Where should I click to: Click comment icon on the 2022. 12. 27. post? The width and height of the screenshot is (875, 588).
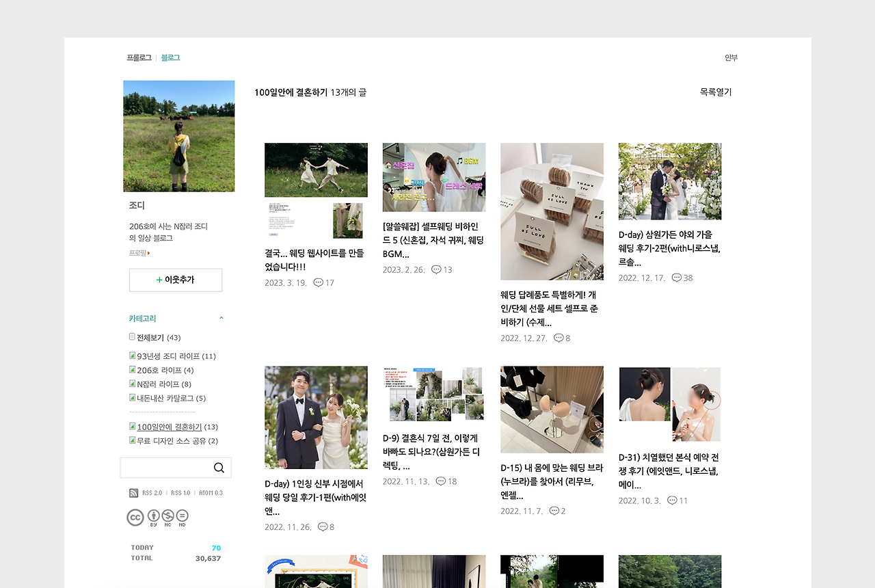[558, 338]
